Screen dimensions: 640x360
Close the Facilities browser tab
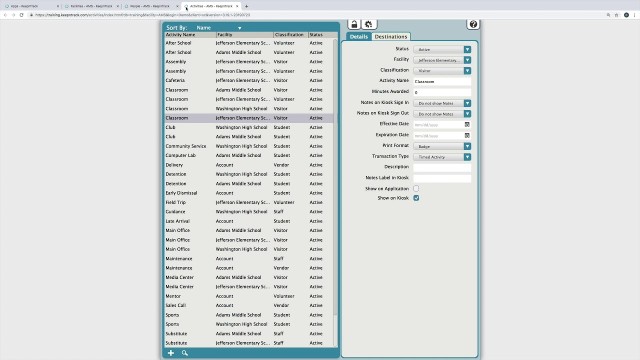(118, 6)
